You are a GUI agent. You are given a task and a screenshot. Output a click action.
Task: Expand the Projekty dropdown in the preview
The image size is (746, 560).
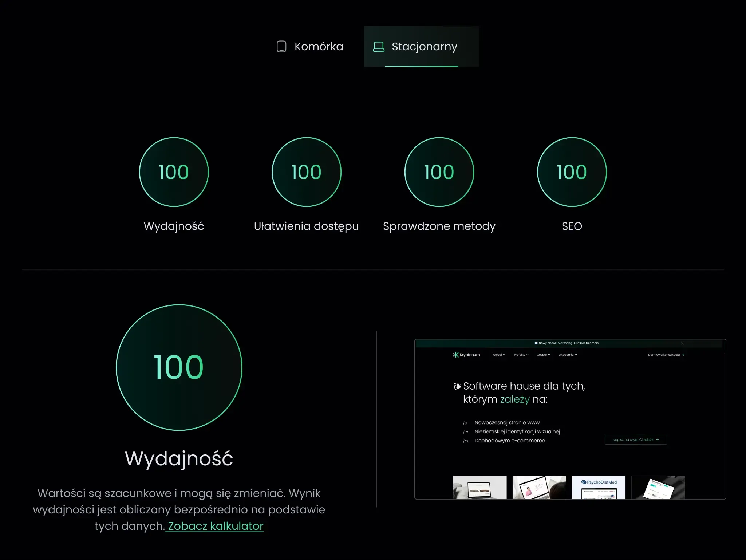(x=521, y=355)
